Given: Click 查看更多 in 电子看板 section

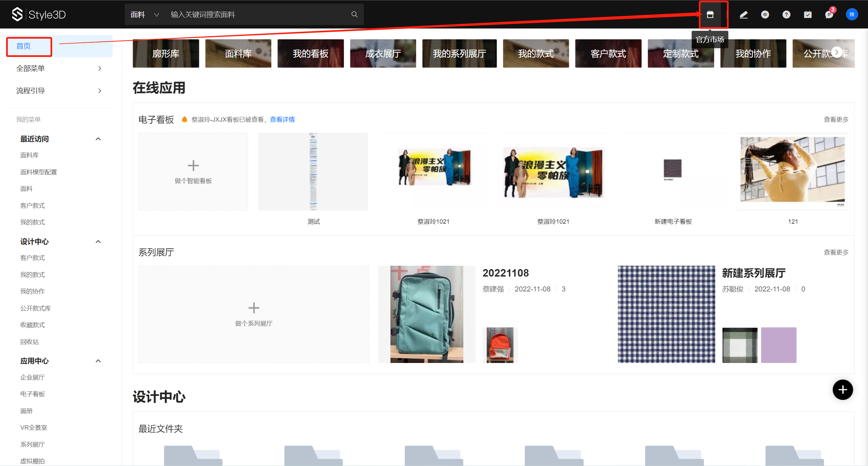Looking at the screenshot, I should point(836,119).
